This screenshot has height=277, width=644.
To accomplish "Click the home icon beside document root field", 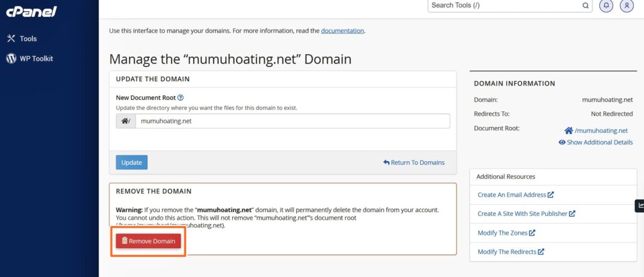I will click(x=126, y=122).
